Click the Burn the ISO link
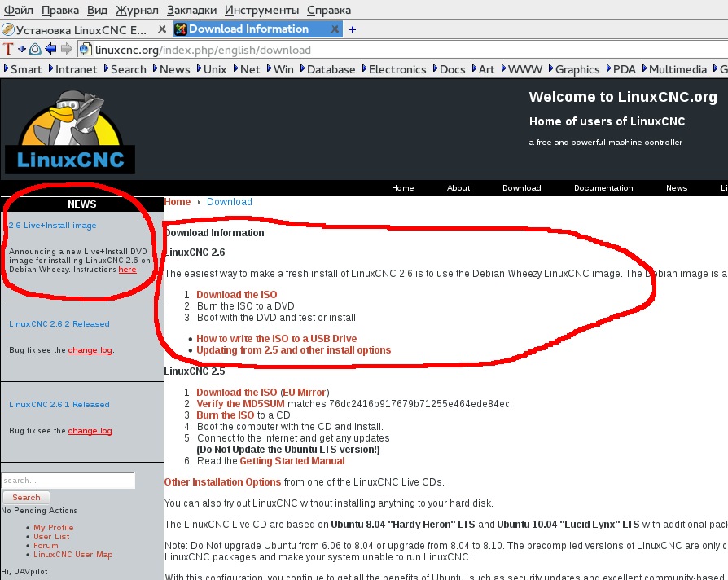The width and height of the screenshot is (728, 580). (x=226, y=415)
